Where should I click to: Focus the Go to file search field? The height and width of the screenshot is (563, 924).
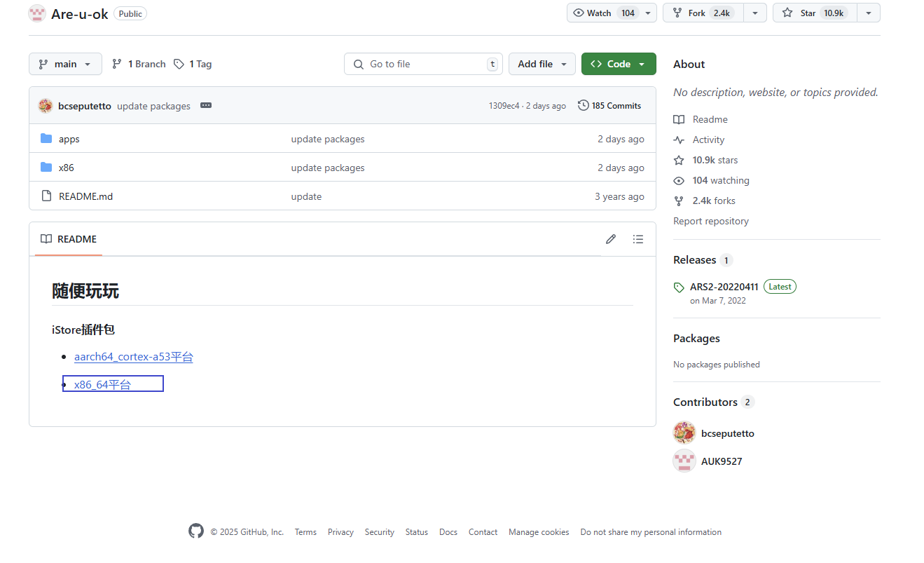[x=423, y=64]
